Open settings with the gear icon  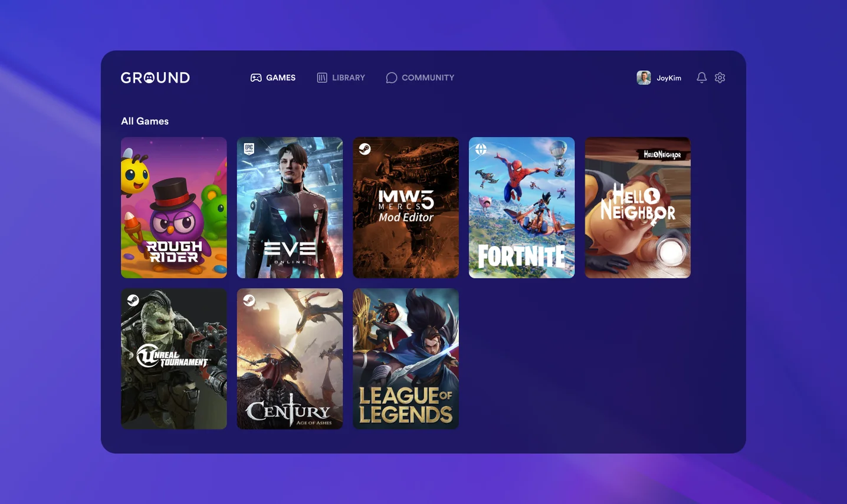720,77
